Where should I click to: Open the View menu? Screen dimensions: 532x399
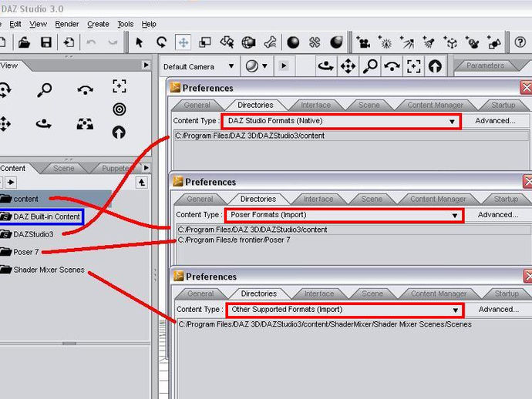click(x=38, y=24)
